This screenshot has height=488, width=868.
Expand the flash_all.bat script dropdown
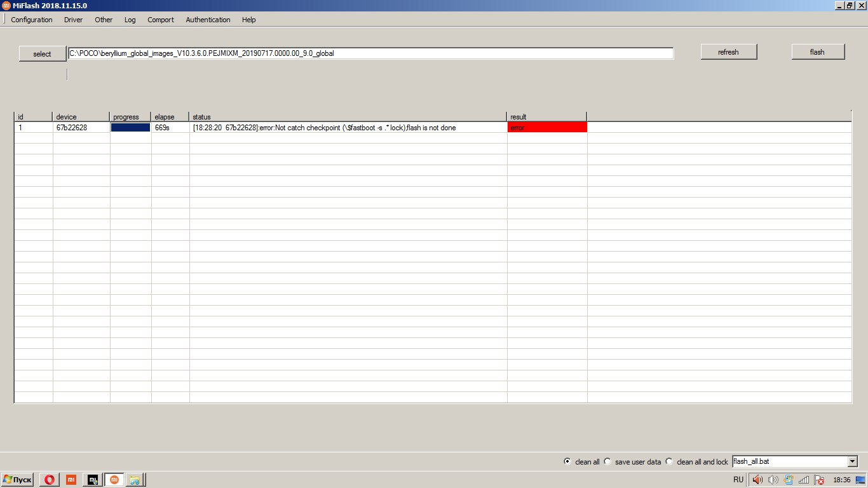(853, 462)
